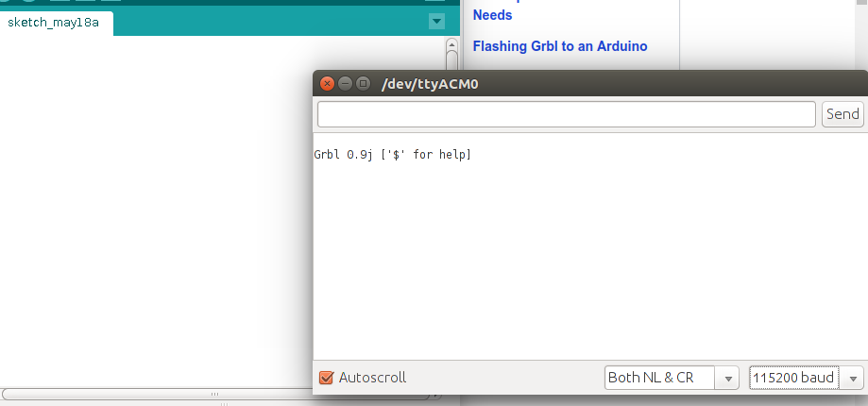Toggle the Autoscroll checkbox
This screenshot has height=406, width=868.
click(327, 378)
